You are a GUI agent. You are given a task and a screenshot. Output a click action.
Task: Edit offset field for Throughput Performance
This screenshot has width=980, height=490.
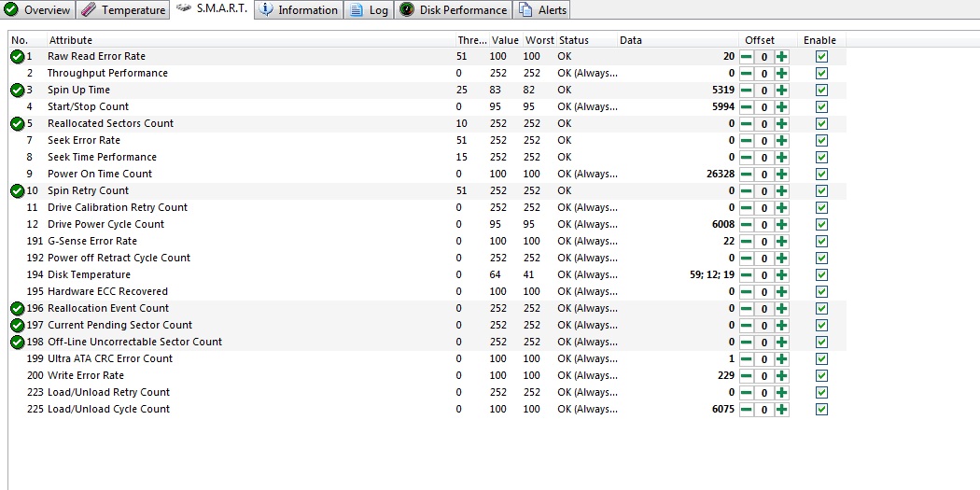tap(763, 74)
